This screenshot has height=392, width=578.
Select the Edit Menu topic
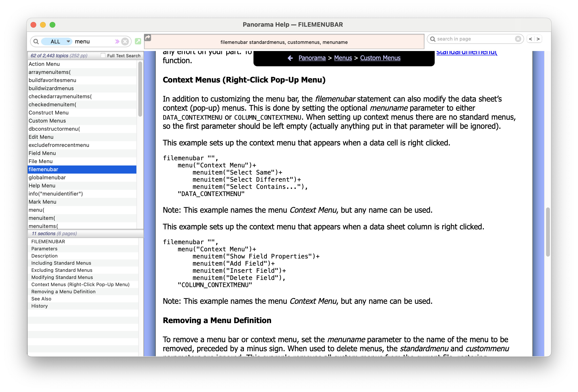click(82, 137)
